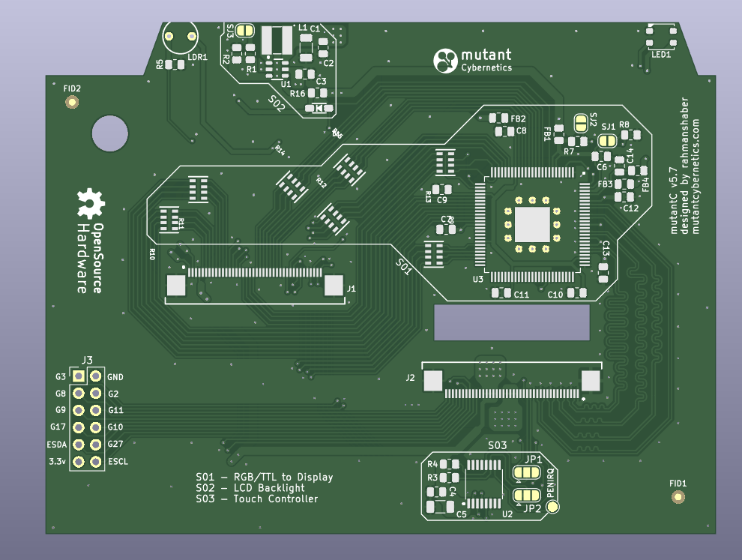Click the LDR1 light sensor footprint
742x560 pixels.
pos(181,37)
